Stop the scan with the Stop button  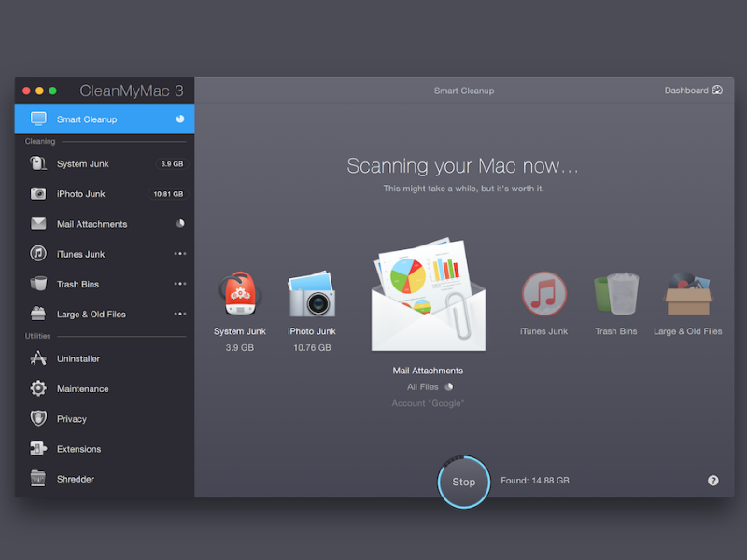point(463,482)
